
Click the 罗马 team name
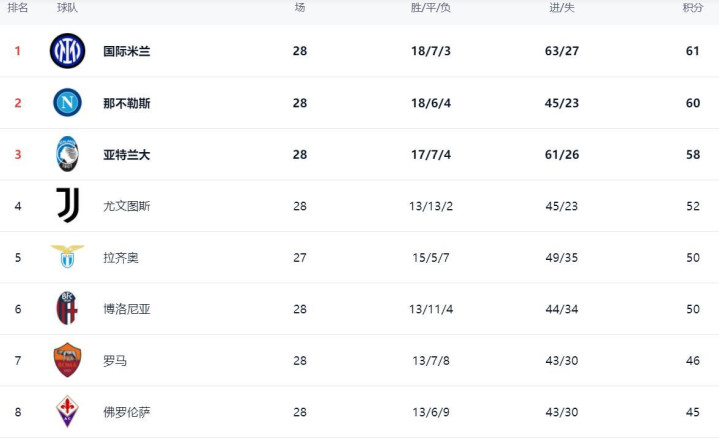click(115, 361)
